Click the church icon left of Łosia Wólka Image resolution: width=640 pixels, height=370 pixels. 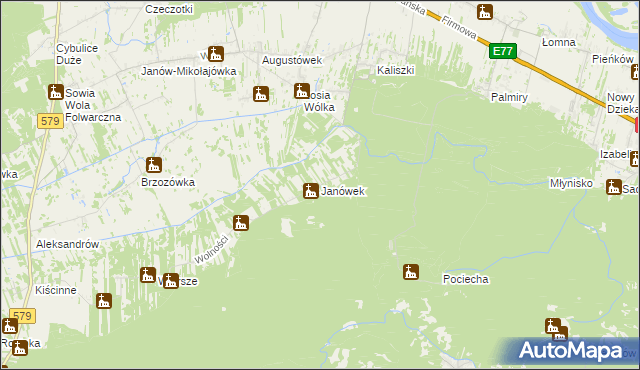[302, 91]
